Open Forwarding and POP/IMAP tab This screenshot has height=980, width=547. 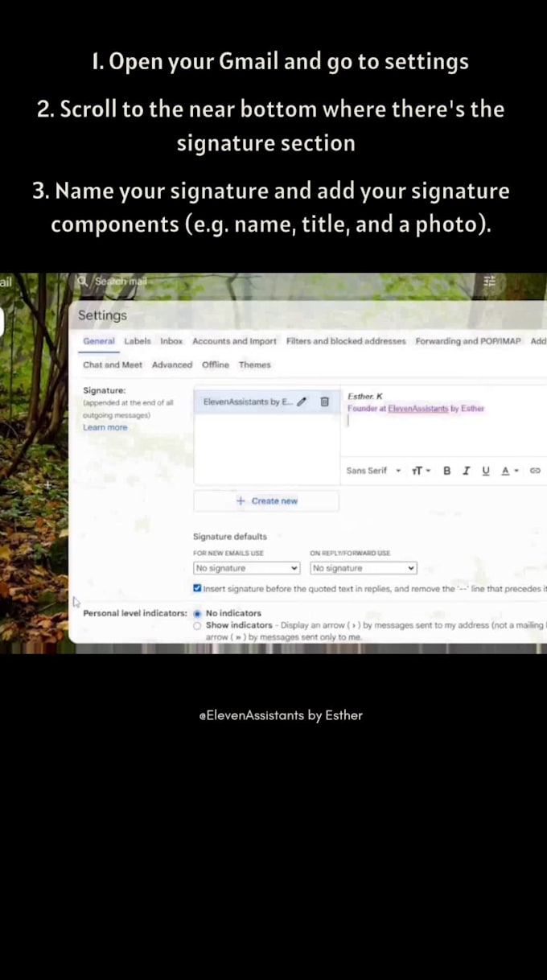click(468, 341)
